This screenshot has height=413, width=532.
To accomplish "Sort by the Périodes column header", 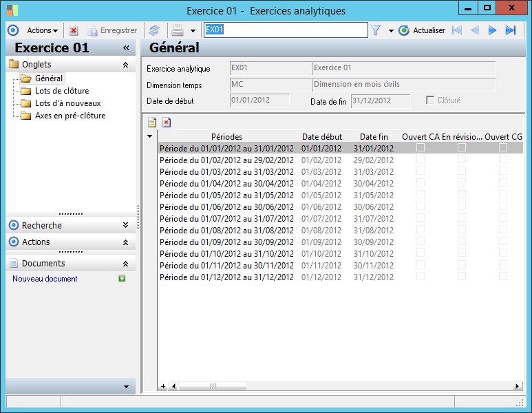I will click(x=226, y=137).
